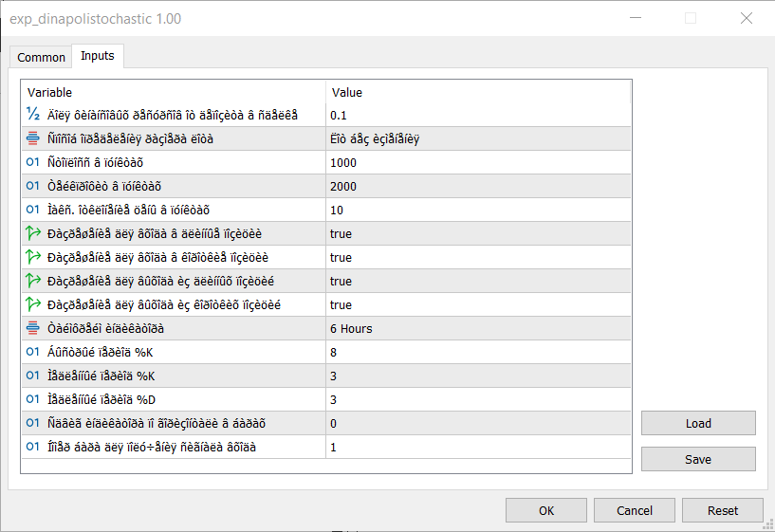This screenshot has height=532, width=775.
Task: Close the exp_dinapolistochastic dialog window
Action: point(747,18)
